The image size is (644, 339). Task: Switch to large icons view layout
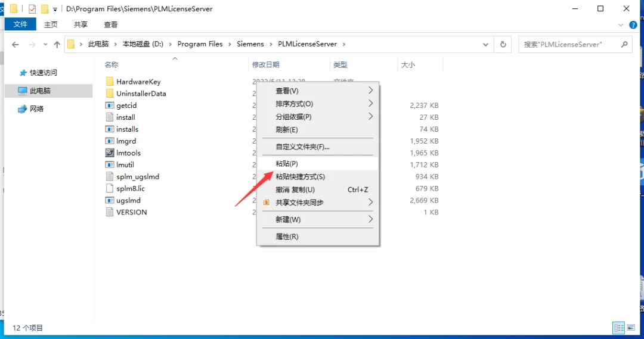tap(631, 328)
